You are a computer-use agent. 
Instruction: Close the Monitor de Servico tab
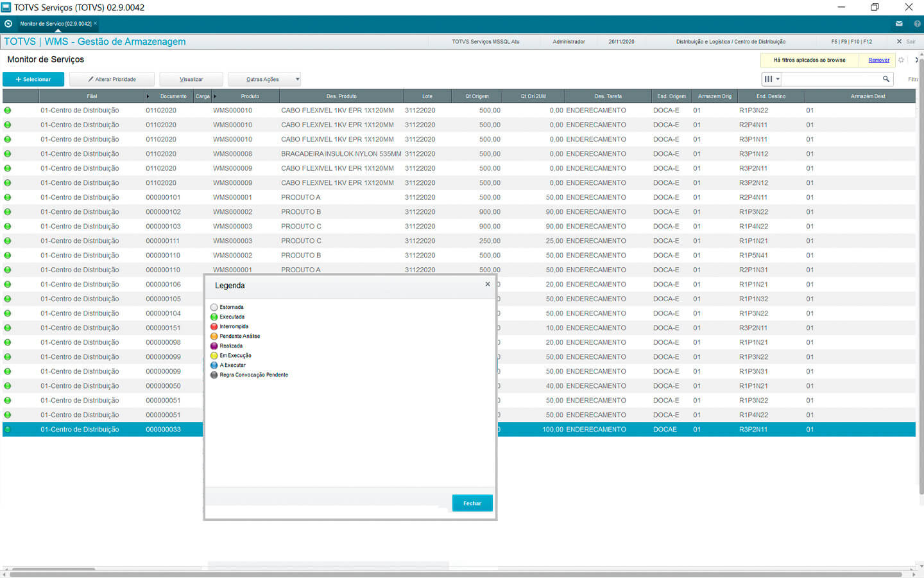pos(96,23)
